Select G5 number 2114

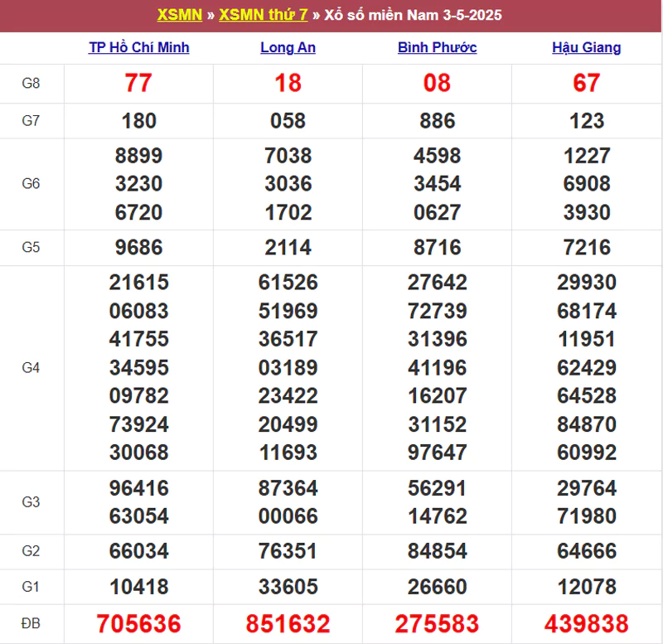tap(288, 247)
